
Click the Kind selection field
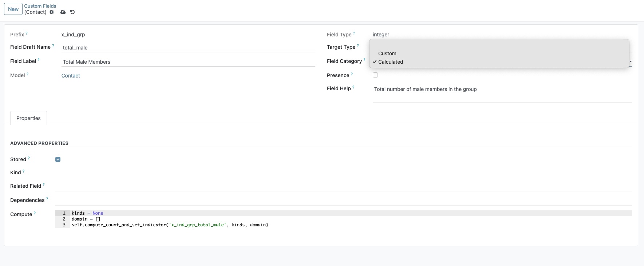coord(342,172)
